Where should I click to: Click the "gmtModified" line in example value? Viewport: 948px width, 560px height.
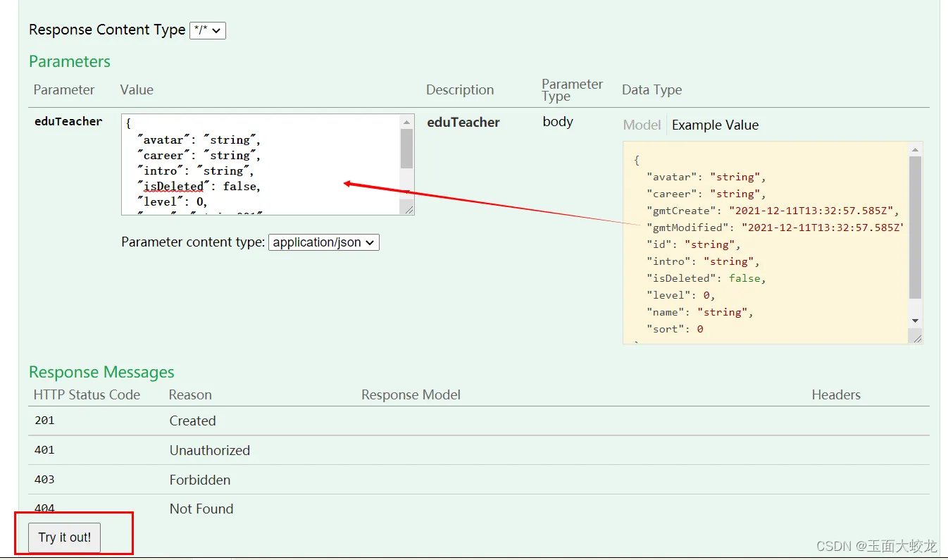coord(775,228)
